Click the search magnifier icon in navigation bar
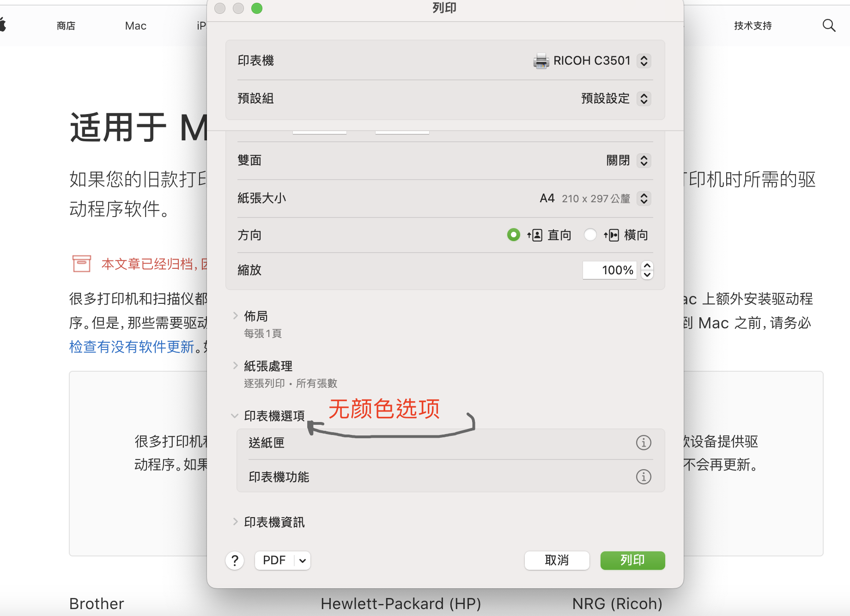This screenshot has height=616, width=850. tap(829, 26)
